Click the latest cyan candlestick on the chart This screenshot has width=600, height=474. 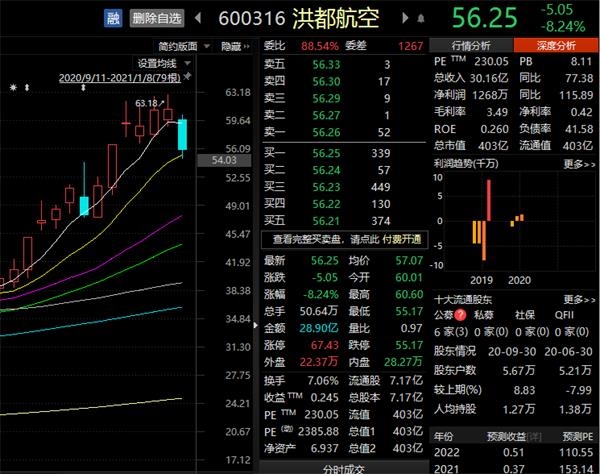[x=183, y=134]
